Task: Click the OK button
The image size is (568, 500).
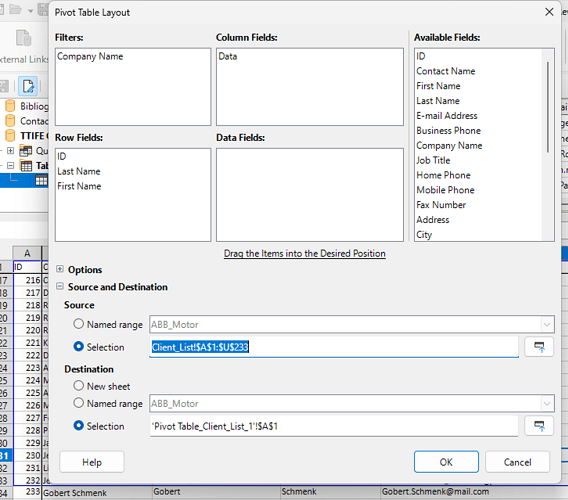Action: pyautogui.click(x=446, y=462)
